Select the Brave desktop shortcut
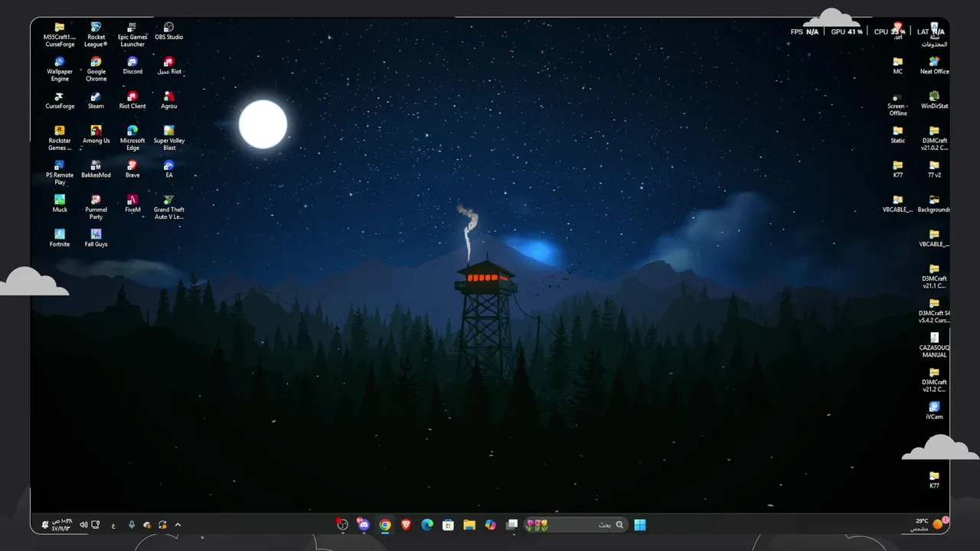980x551 pixels. pos(132,169)
